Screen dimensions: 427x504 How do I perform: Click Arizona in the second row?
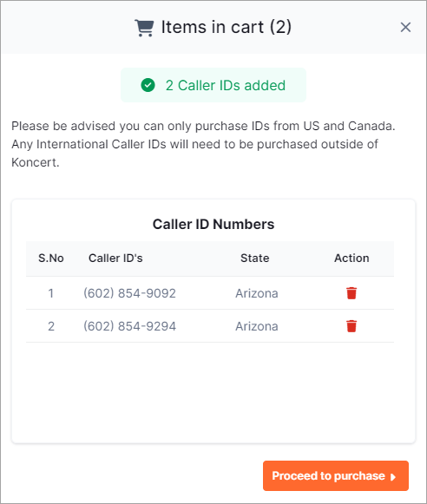pos(257,326)
